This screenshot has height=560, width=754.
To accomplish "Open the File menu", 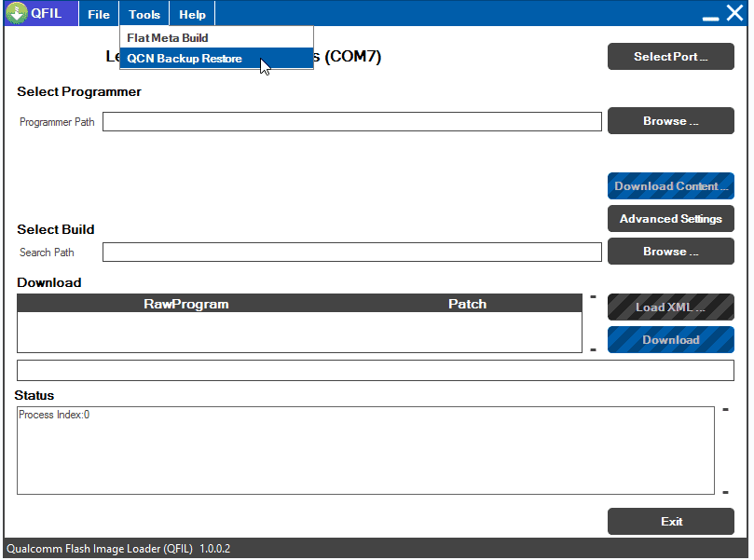I will click(99, 14).
